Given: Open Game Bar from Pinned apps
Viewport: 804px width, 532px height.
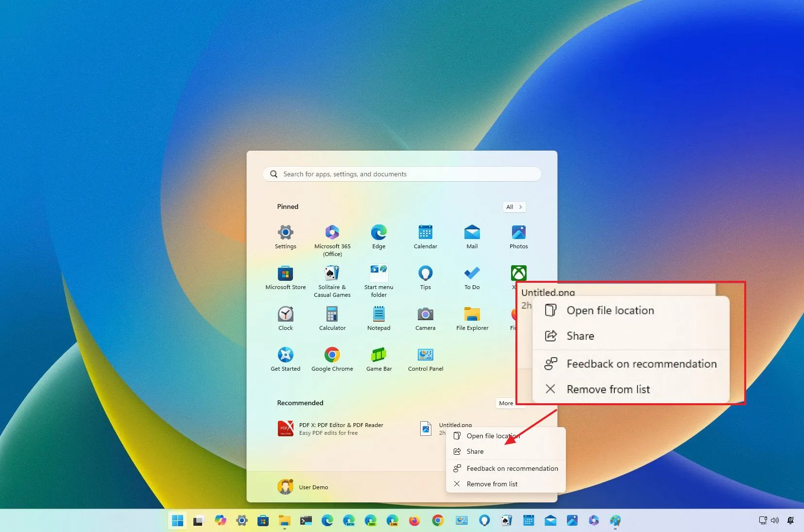Looking at the screenshot, I should click(379, 360).
